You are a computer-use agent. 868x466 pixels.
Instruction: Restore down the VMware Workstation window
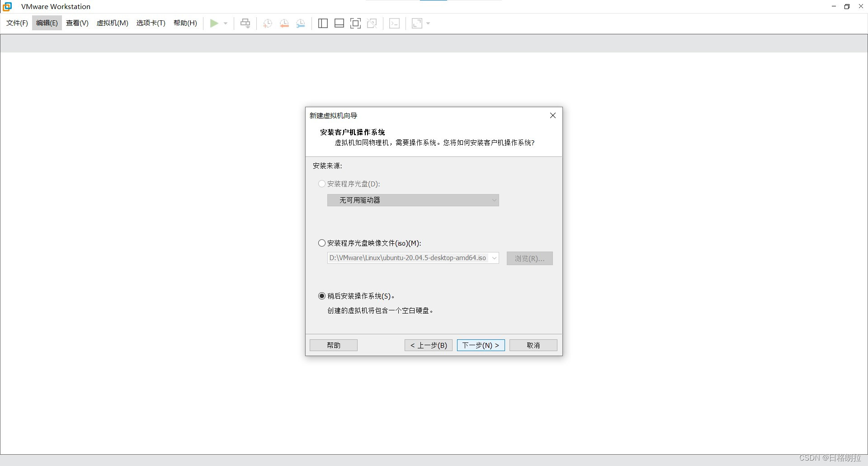coord(847,6)
